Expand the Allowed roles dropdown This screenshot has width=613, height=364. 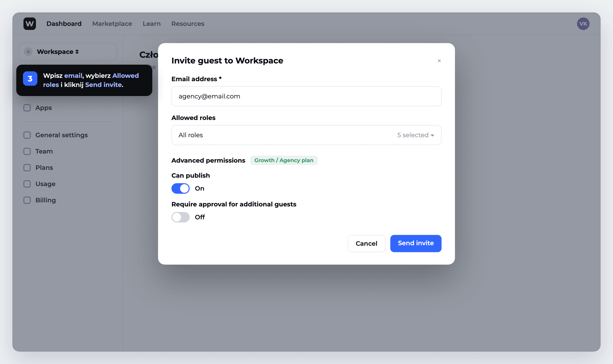[306, 135]
